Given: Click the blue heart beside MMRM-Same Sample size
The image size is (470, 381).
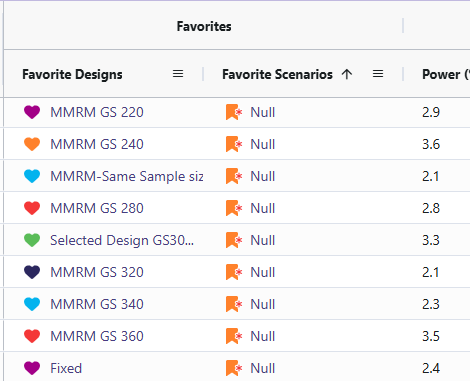Looking at the screenshot, I should click(x=32, y=176).
